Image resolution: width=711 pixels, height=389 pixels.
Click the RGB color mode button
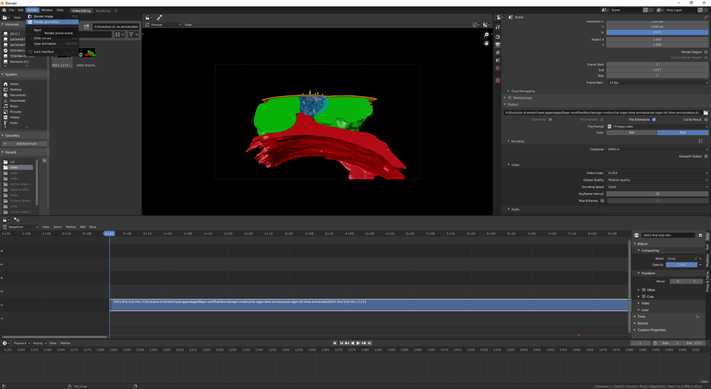click(682, 132)
